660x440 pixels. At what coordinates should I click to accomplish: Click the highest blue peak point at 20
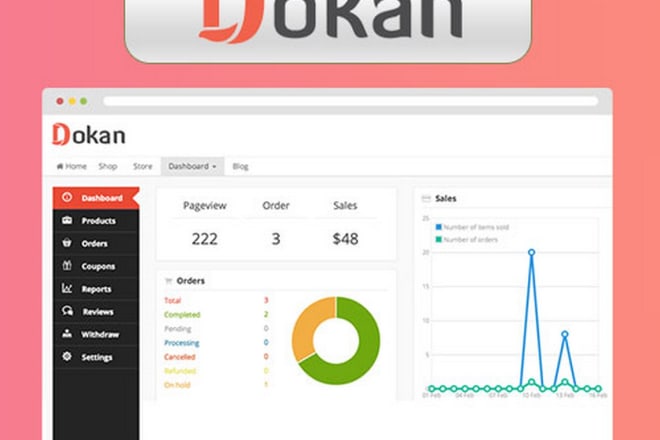[x=532, y=252]
